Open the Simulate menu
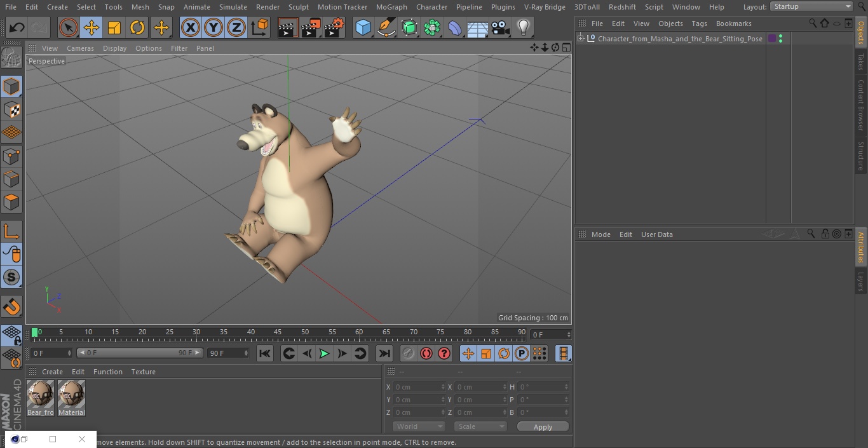Screen dimensions: 868x448 (233, 7)
